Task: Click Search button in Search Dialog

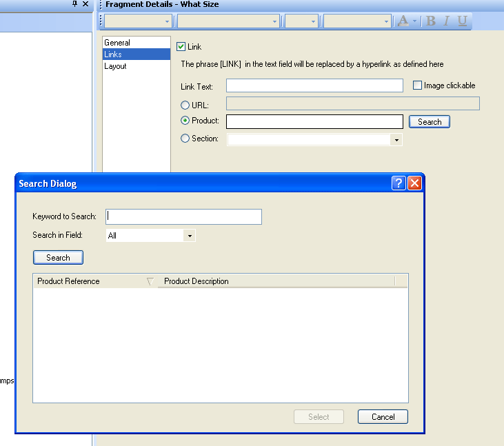Action: (x=58, y=257)
